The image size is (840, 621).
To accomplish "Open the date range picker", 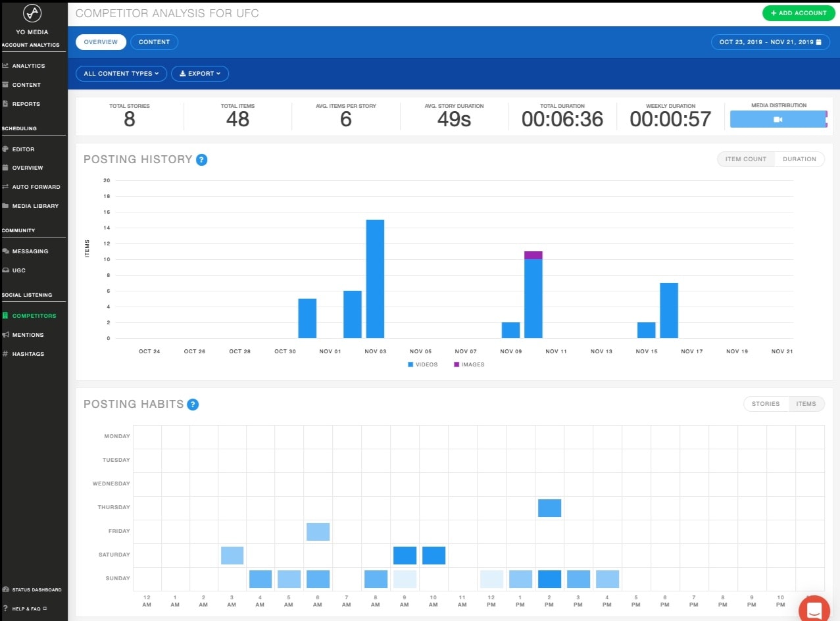I will tap(770, 42).
